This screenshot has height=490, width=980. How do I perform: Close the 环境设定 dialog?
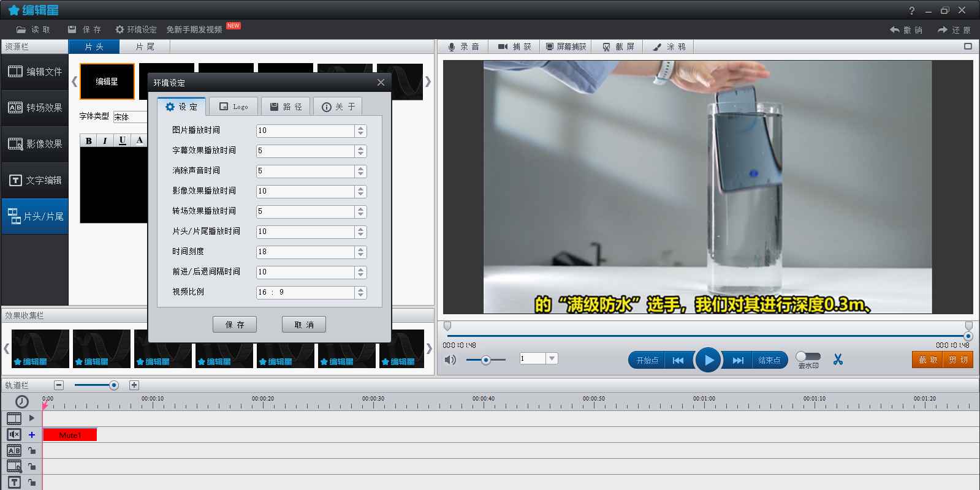[x=381, y=82]
